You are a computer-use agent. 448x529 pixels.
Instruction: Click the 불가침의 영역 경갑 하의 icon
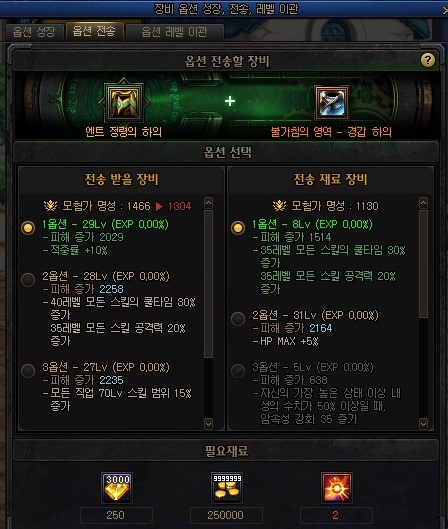(332, 102)
